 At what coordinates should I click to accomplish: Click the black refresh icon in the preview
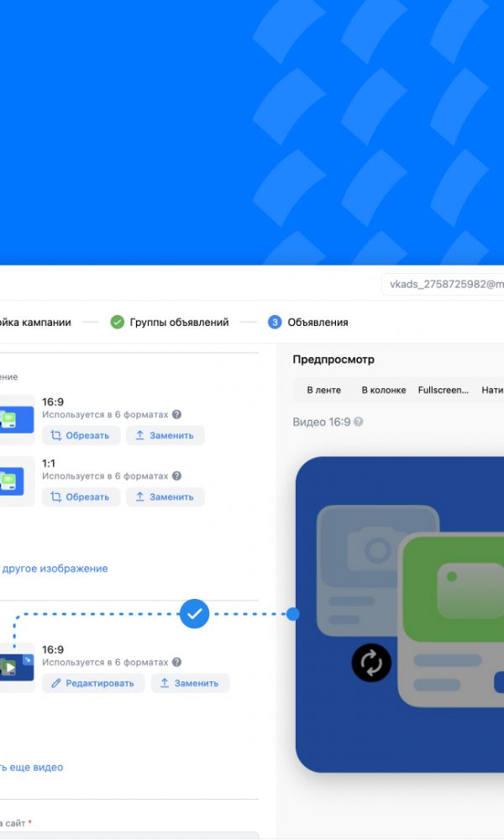(x=371, y=662)
